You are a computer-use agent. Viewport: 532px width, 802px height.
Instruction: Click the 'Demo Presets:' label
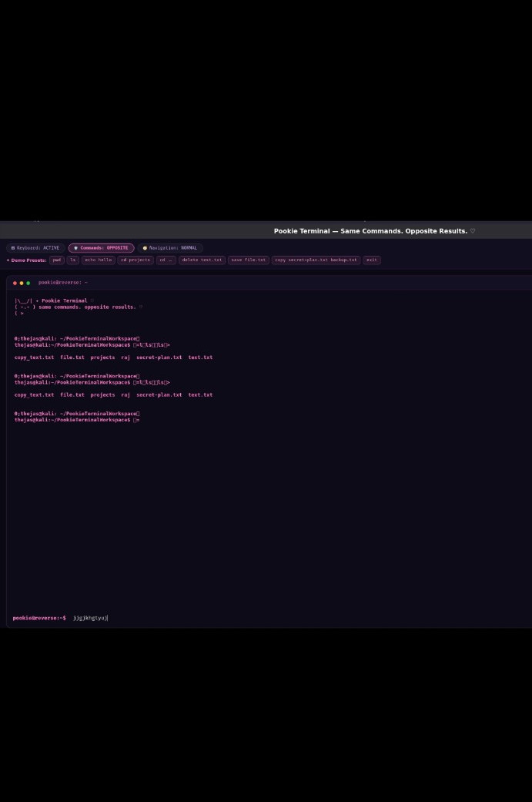coord(27,260)
